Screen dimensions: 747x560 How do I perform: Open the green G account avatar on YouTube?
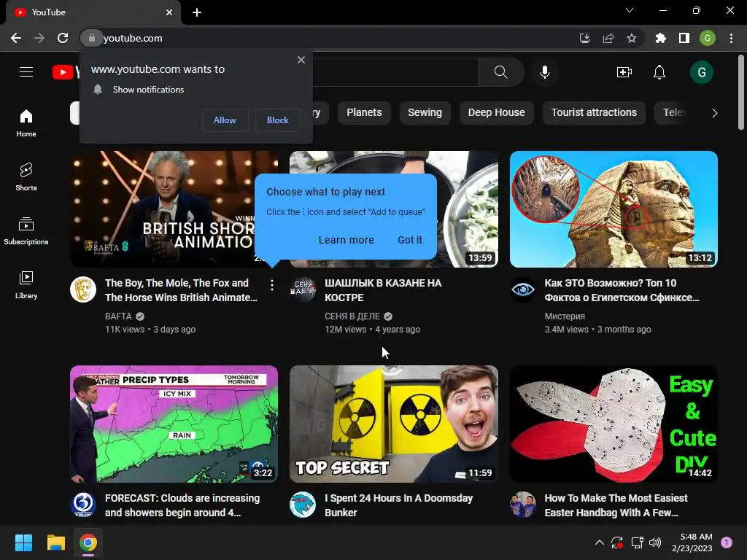(x=701, y=72)
